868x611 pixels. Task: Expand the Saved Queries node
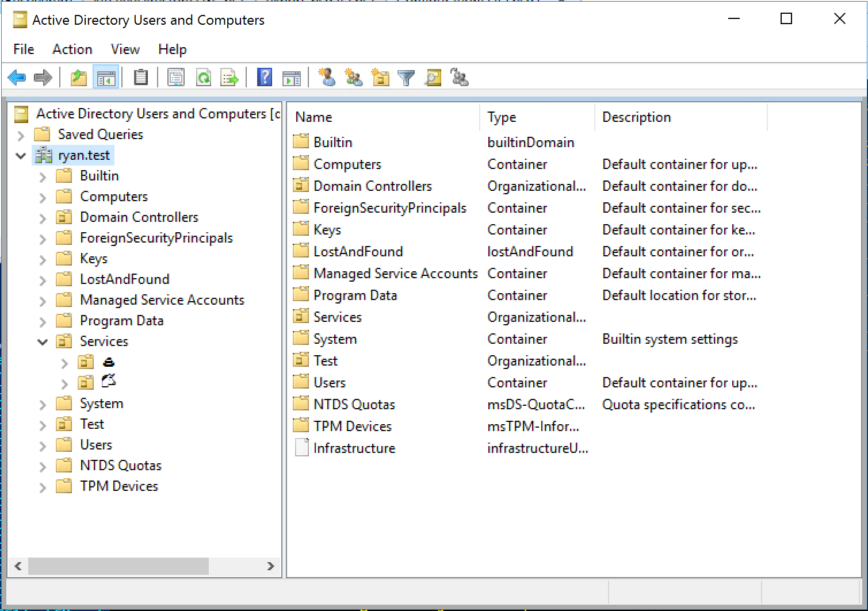point(21,136)
